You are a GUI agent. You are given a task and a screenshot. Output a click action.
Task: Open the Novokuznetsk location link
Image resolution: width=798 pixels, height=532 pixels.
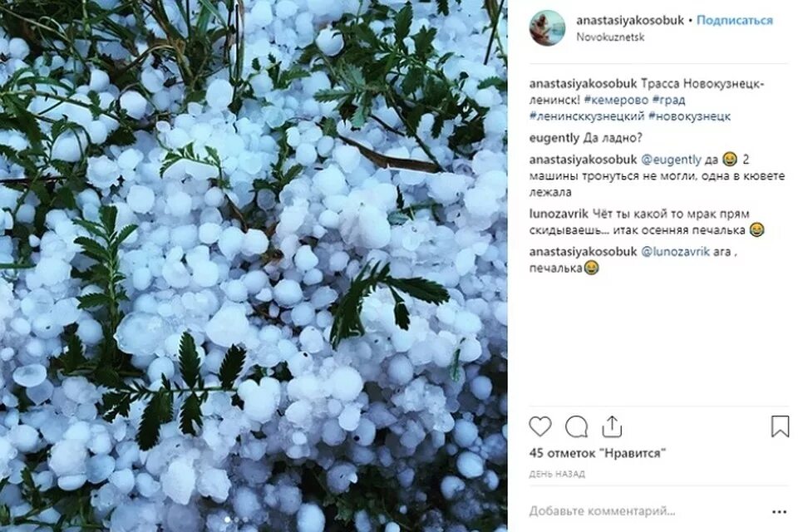pos(610,37)
